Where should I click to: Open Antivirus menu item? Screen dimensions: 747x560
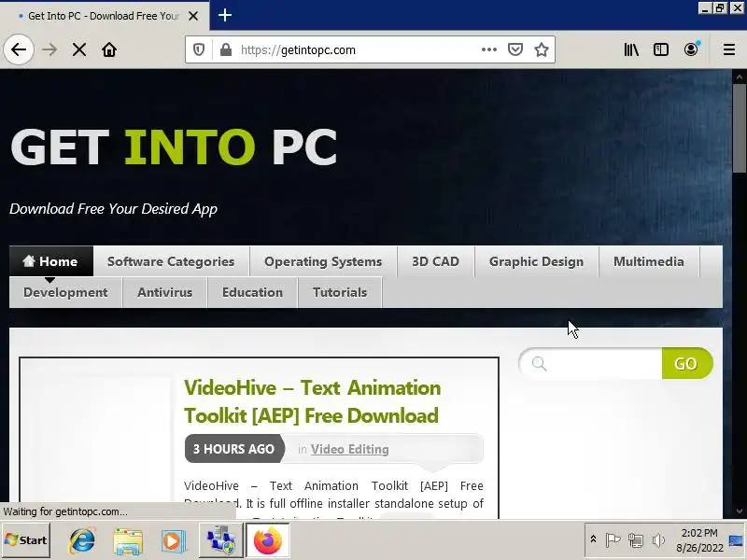point(165,292)
